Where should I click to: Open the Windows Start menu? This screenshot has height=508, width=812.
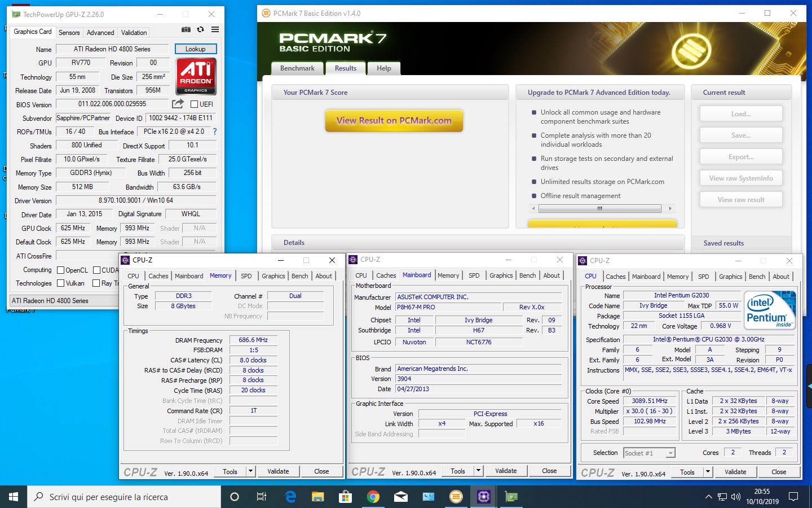pyautogui.click(x=14, y=497)
